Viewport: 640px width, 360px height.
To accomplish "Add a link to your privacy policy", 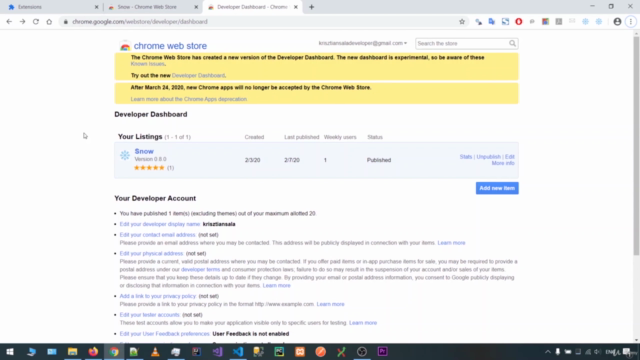I will tap(158, 296).
